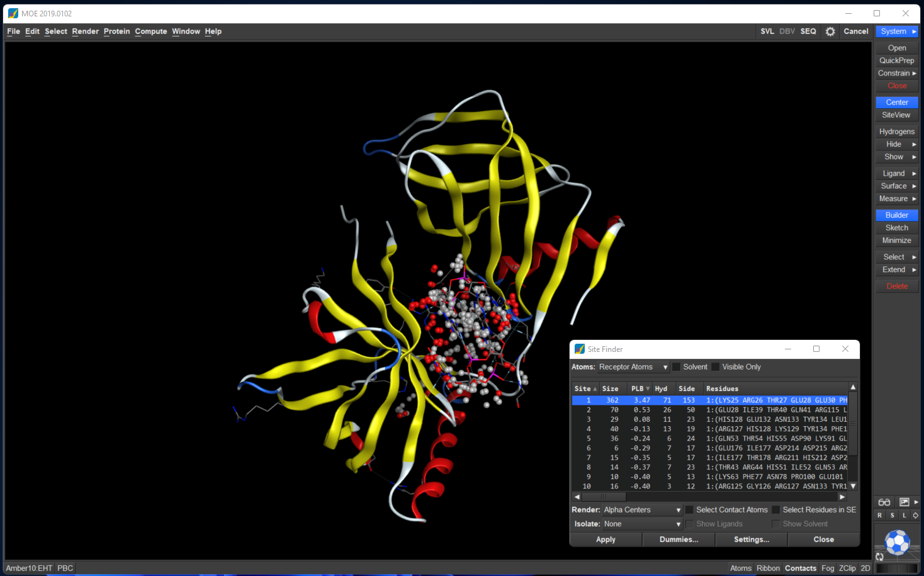Check the Show Ligands box
924x576 pixels.
point(689,524)
